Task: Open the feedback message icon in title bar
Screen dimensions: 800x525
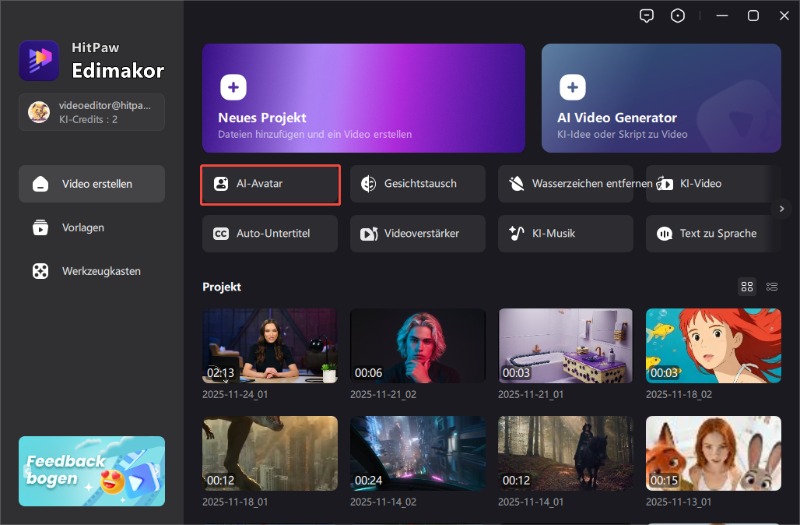Action: (x=648, y=16)
